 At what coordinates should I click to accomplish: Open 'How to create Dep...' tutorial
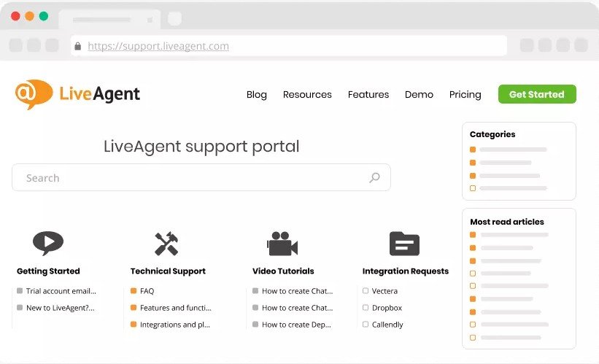click(296, 325)
